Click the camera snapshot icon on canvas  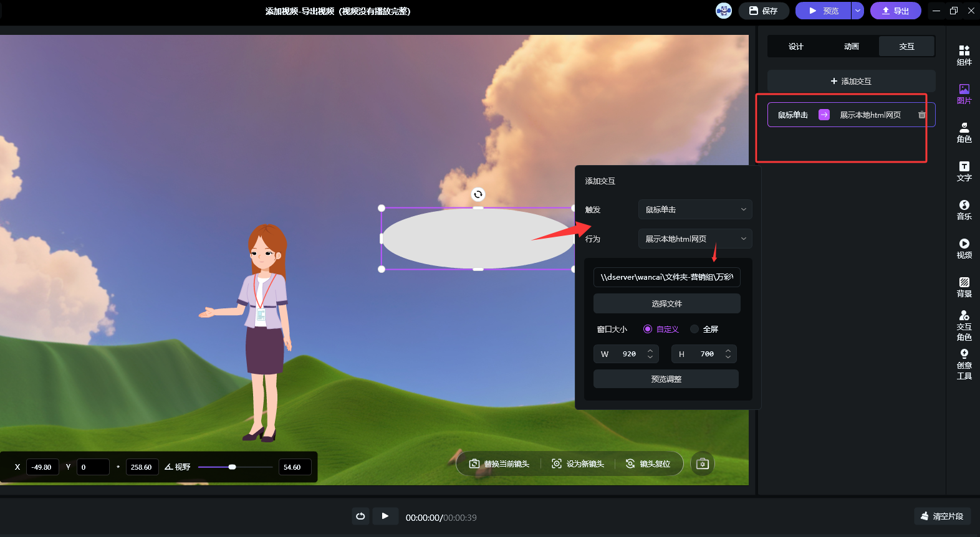(x=702, y=463)
